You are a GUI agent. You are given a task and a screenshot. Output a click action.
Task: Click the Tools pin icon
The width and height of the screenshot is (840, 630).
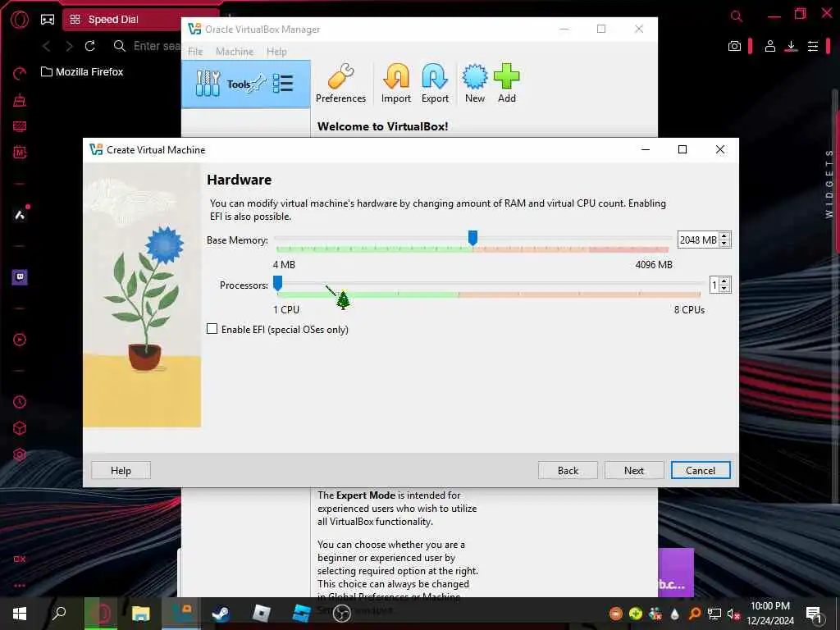coord(258,84)
